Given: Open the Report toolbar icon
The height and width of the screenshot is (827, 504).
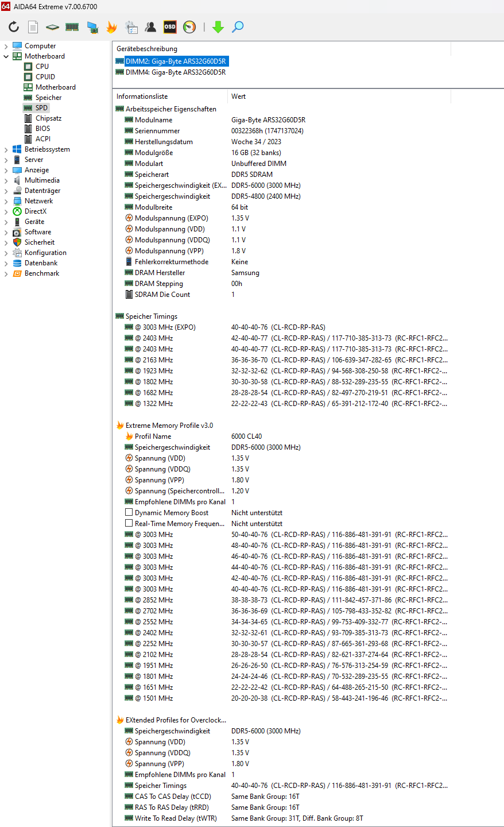Looking at the screenshot, I should point(33,26).
